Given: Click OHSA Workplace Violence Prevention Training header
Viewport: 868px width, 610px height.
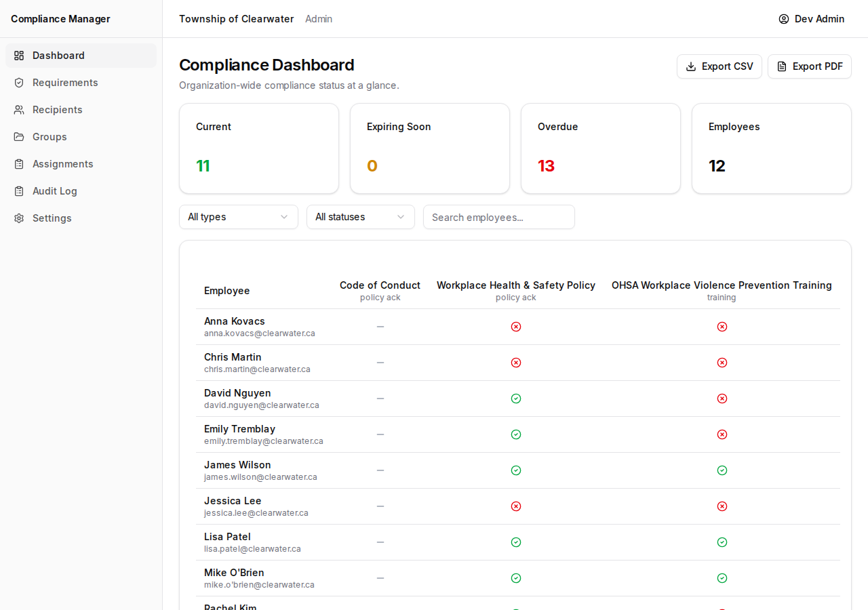Looking at the screenshot, I should (x=722, y=291).
